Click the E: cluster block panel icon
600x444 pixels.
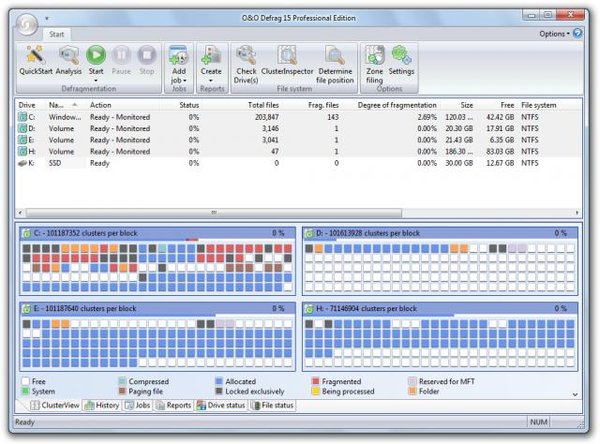pyautogui.click(x=26, y=309)
